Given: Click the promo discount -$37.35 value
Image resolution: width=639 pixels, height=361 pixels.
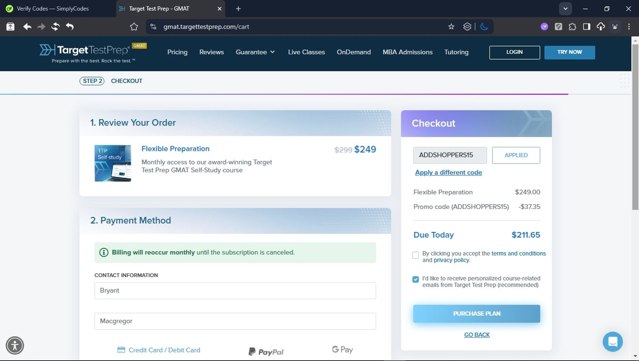Looking at the screenshot, I should click(529, 207).
